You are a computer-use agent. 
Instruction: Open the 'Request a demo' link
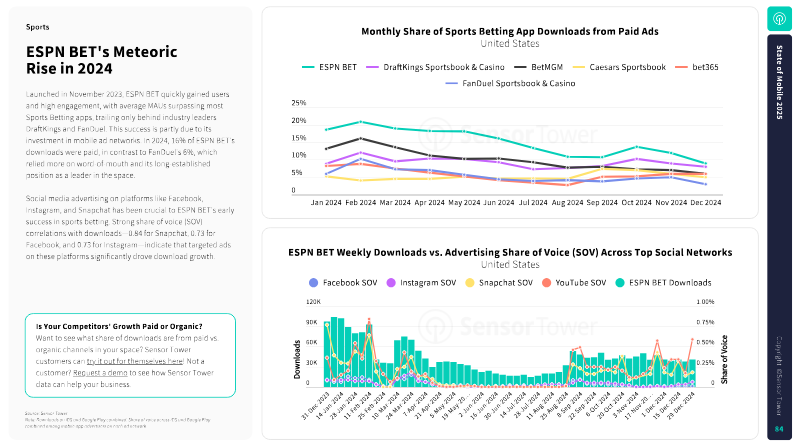point(100,373)
